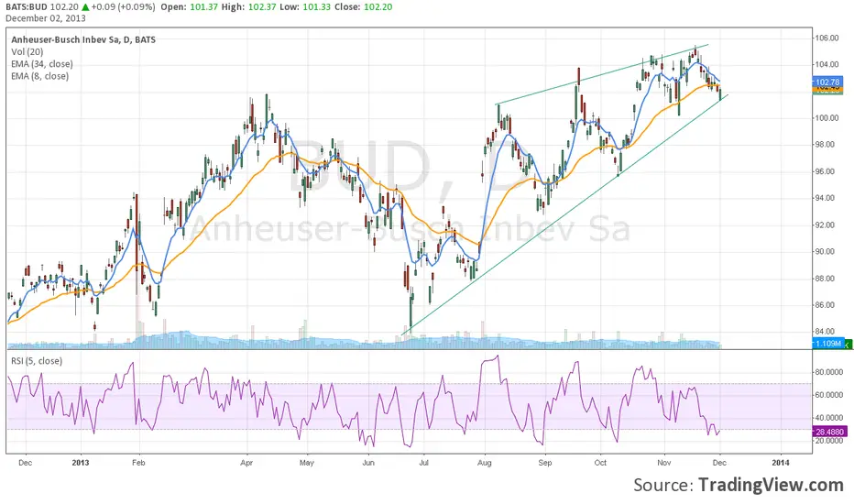Image resolution: width=854 pixels, height=504 pixels.
Task: Click the 98.00 price axis label
Action: (x=827, y=145)
